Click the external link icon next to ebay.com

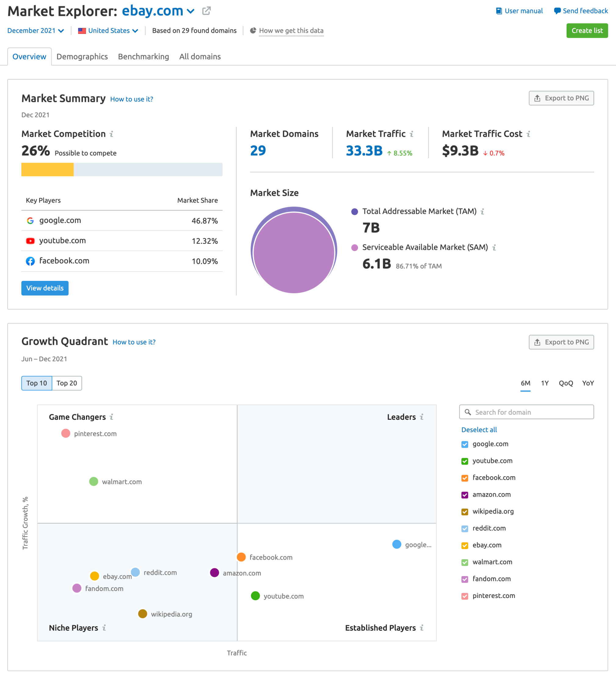206,11
